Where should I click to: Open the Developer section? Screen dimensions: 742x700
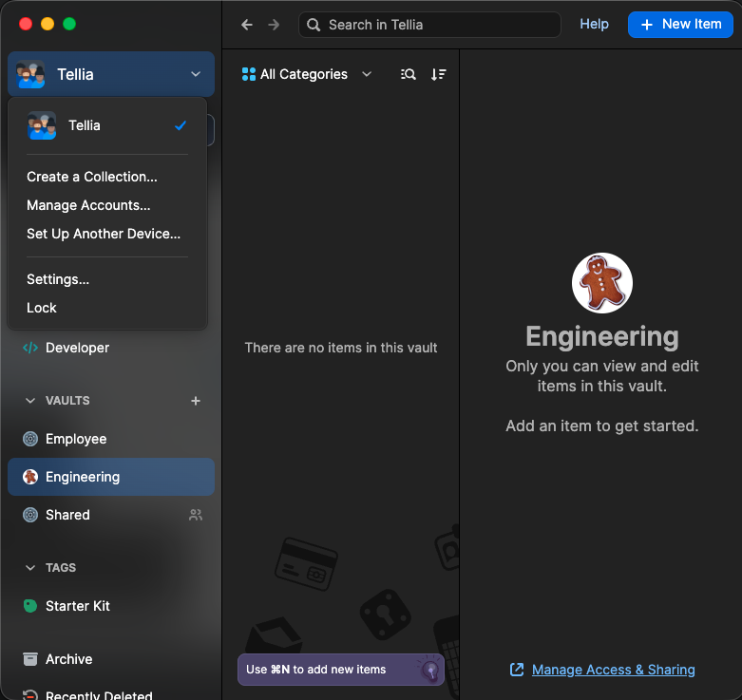click(76, 348)
